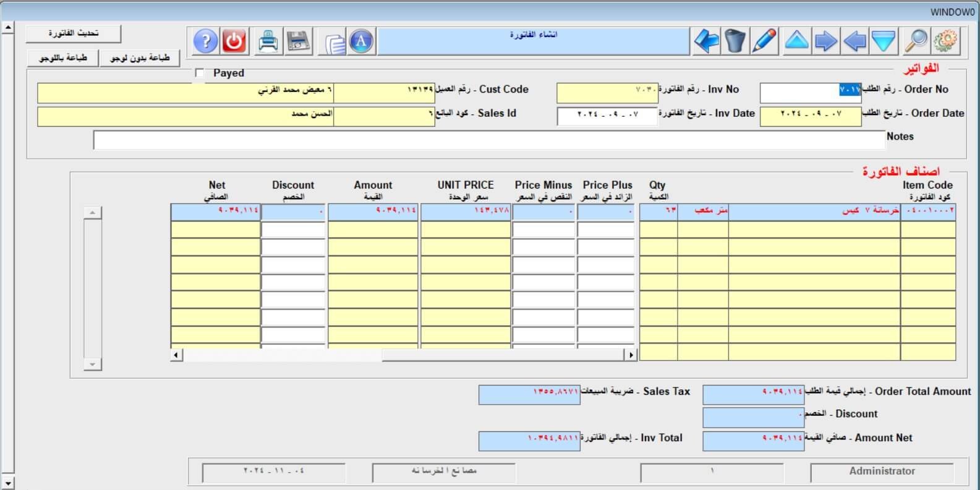Click the copy documents icon in toolbar
The width and height of the screenshot is (980, 490).
(x=334, y=43)
